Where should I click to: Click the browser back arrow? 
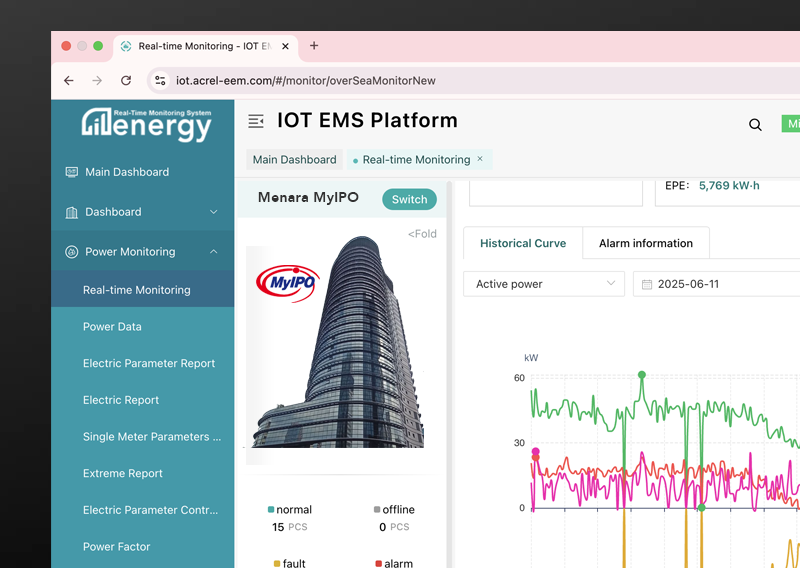[x=69, y=80]
